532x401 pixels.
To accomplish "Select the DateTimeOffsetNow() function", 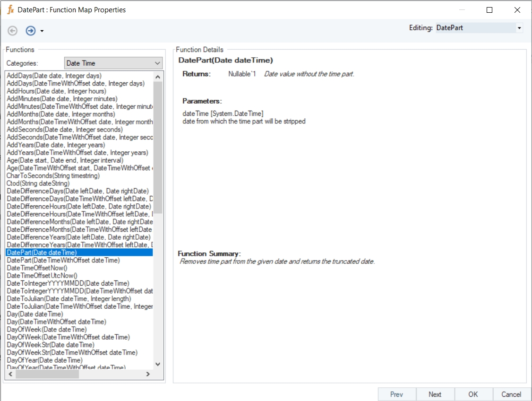I will [x=37, y=268].
